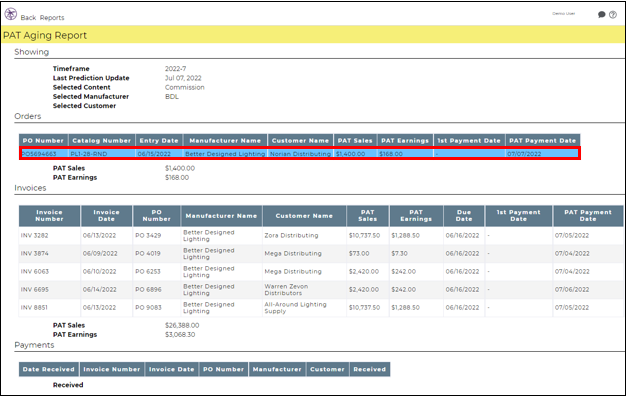Click selected content value Commission
629x398 pixels.
coord(185,87)
